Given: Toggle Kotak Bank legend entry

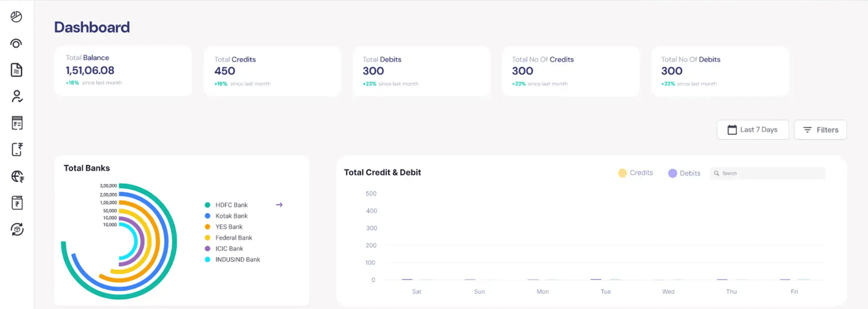Looking at the screenshot, I should tap(231, 216).
